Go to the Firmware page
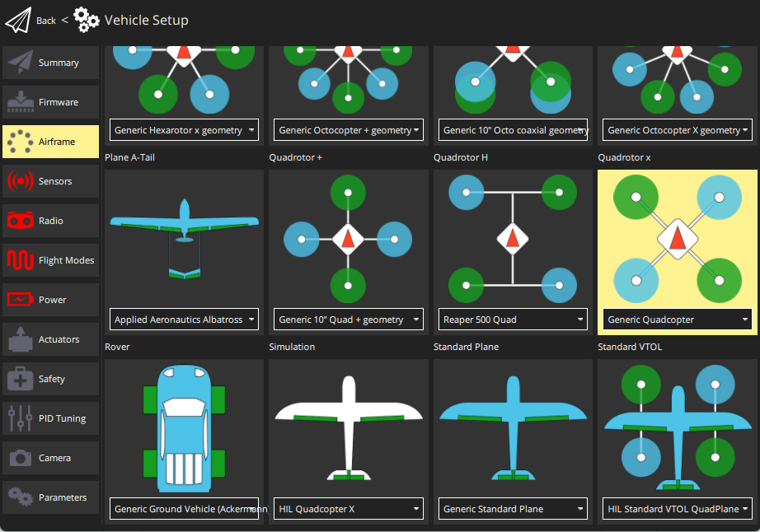The image size is (760, 532). [50, 102]
